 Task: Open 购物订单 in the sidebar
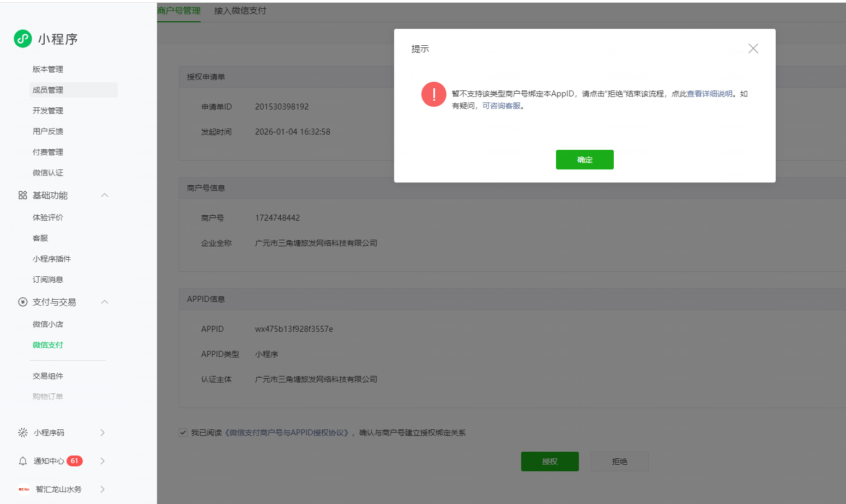[x=48, y=397]
